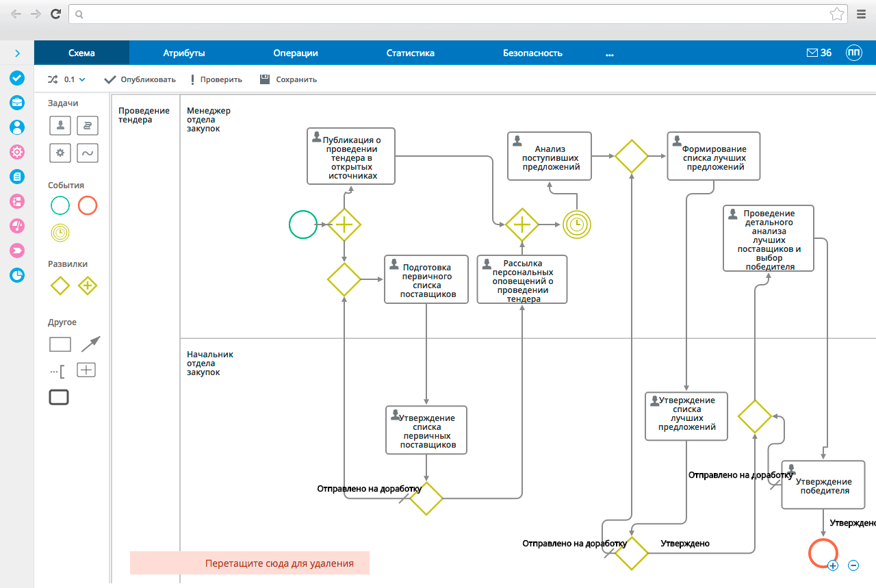Screen dimensions: 876x588
Task: Switch to the Безопасность tab
Action: point(532,53)
